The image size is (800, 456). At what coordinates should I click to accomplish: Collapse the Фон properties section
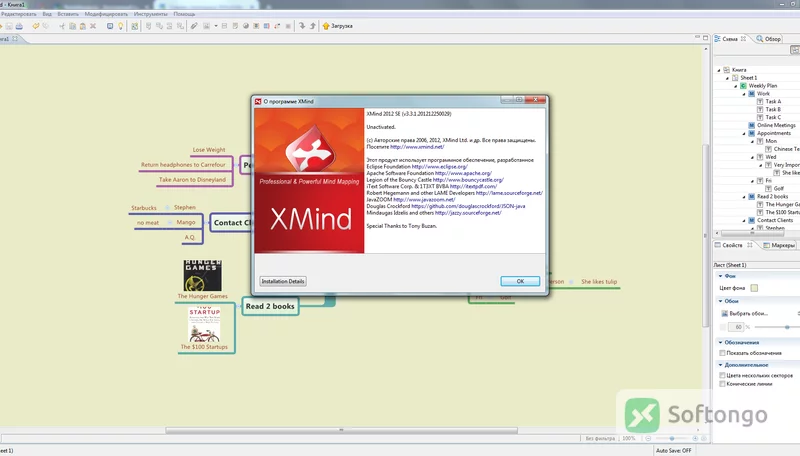720,276
